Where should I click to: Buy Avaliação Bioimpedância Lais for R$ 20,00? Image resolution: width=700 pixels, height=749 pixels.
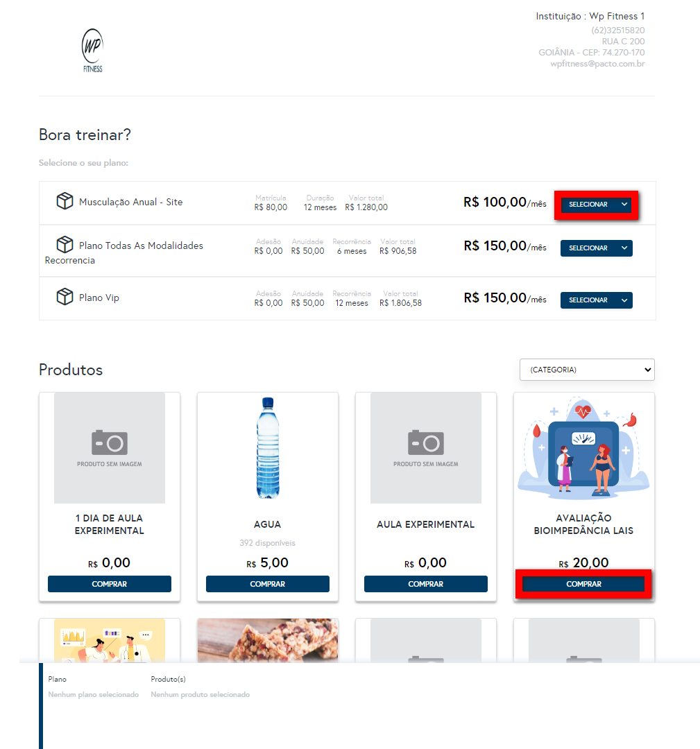(583, 584)
